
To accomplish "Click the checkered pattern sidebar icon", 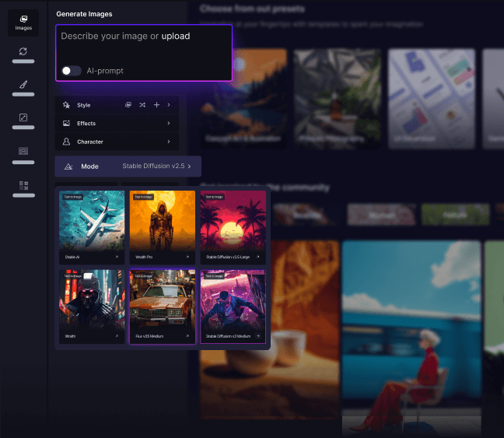I will (23, 185).
